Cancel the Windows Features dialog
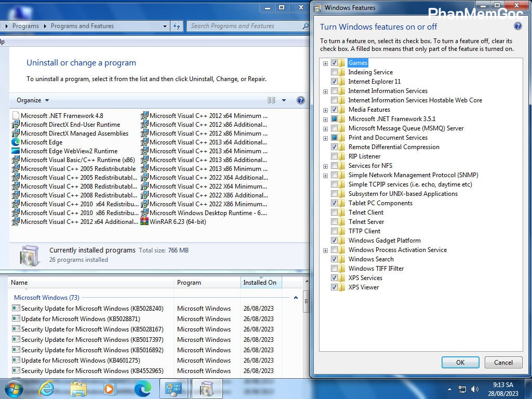 pos(503,363)
